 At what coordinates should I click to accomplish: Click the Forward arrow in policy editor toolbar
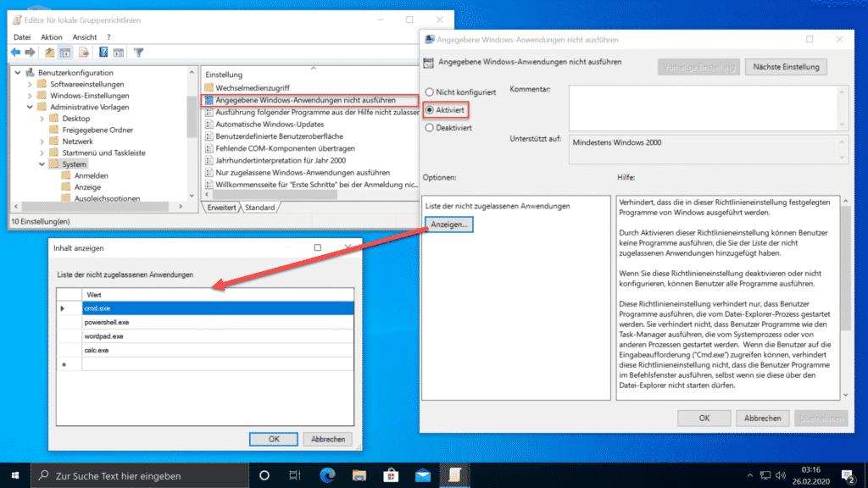tap(30, 53)
